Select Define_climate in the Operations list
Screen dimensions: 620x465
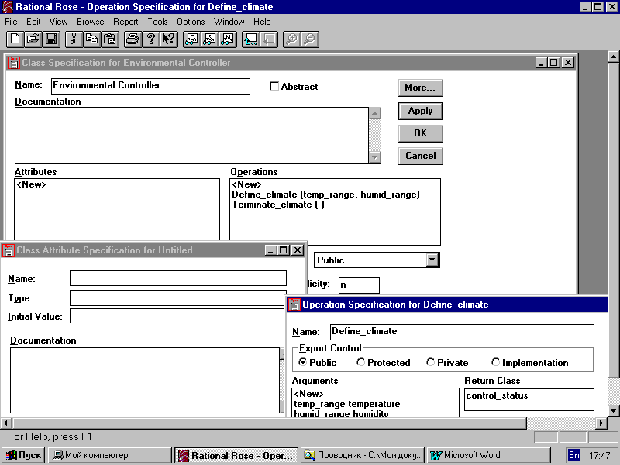pyautogui.click(x=324, y=194)
